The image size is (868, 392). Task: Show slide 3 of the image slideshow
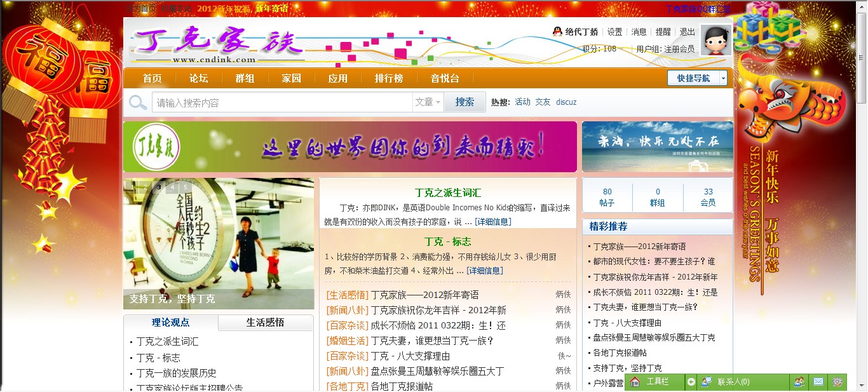click(x=159, y=187)
